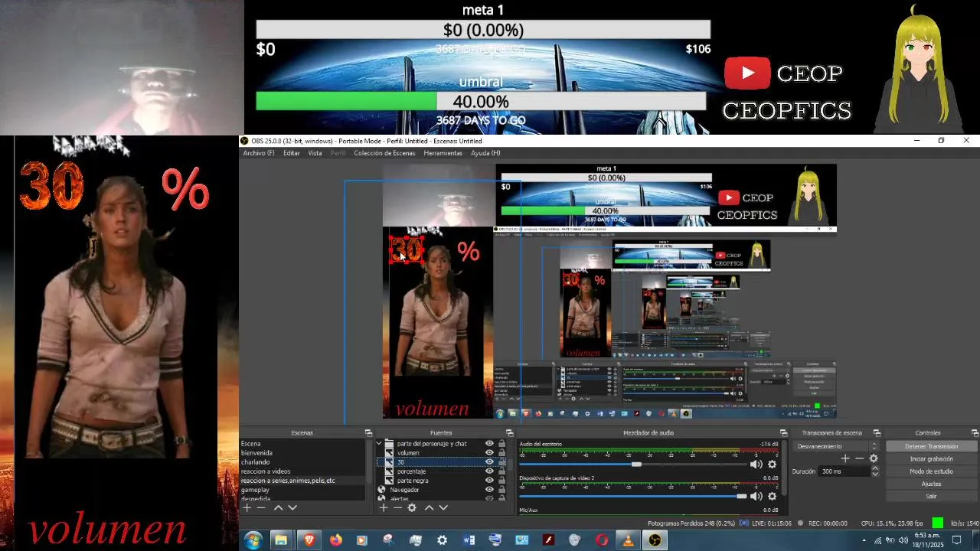Open gear for Dispositivo de captura de video 2
This screenshot has height=551, width=980.
(772, 497)
